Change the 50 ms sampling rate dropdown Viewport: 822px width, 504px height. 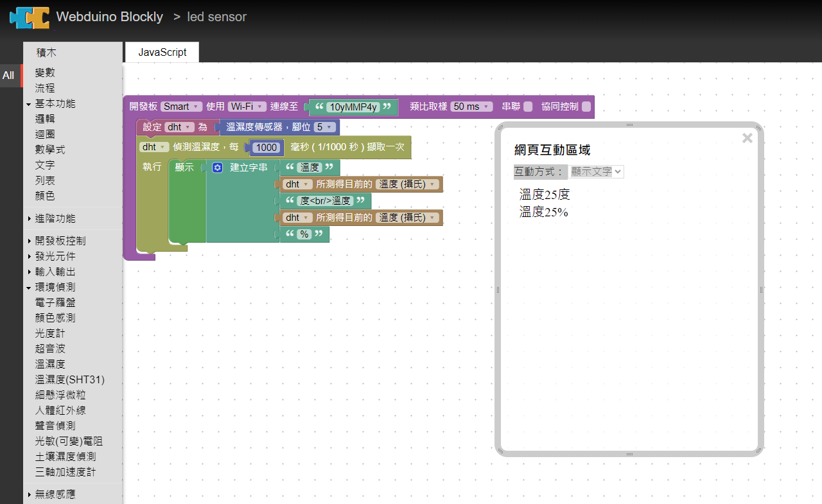[471, 107]
